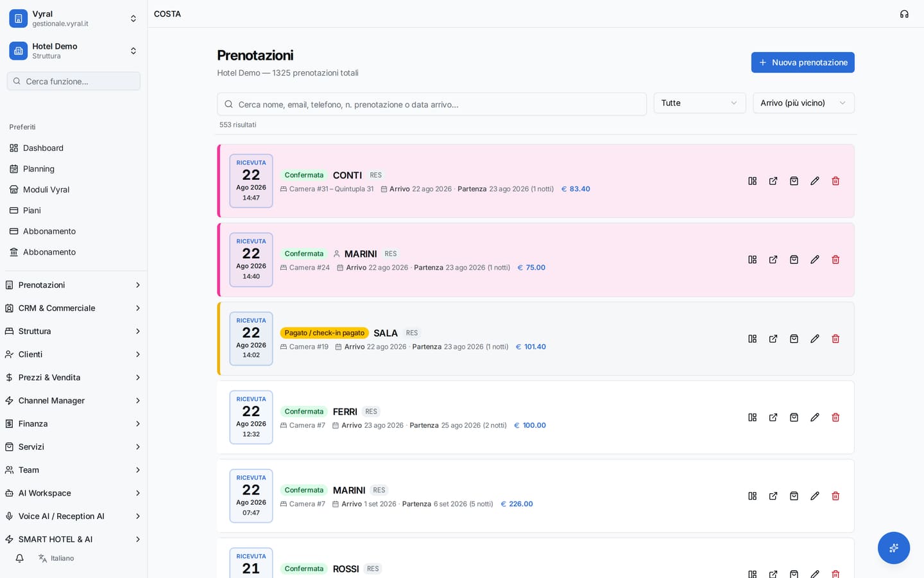Viewport: 924px width, 578px height.
Task: Click the Camera #31 – Quintupla 31 label
Action: pos(327,189)
